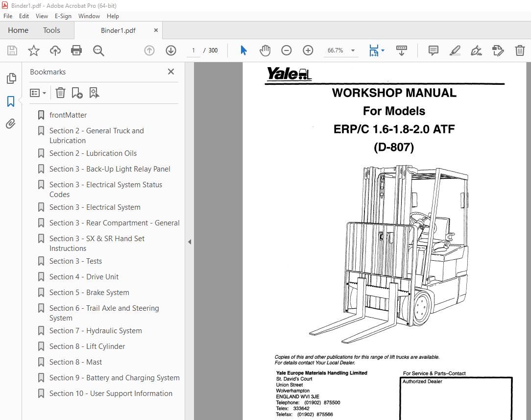Screen dimensions: 531x420
Task: Open the View menu
Action: 42,16
